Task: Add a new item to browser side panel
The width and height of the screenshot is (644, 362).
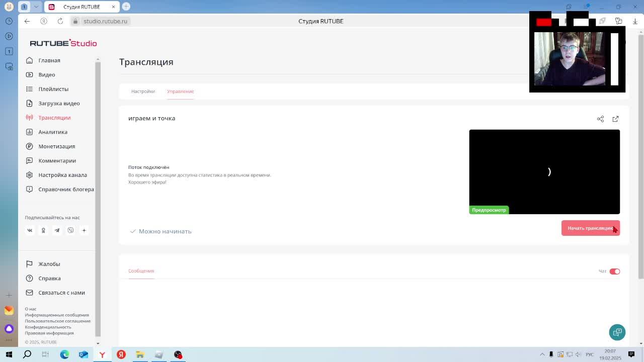Action: click(9, 295)
